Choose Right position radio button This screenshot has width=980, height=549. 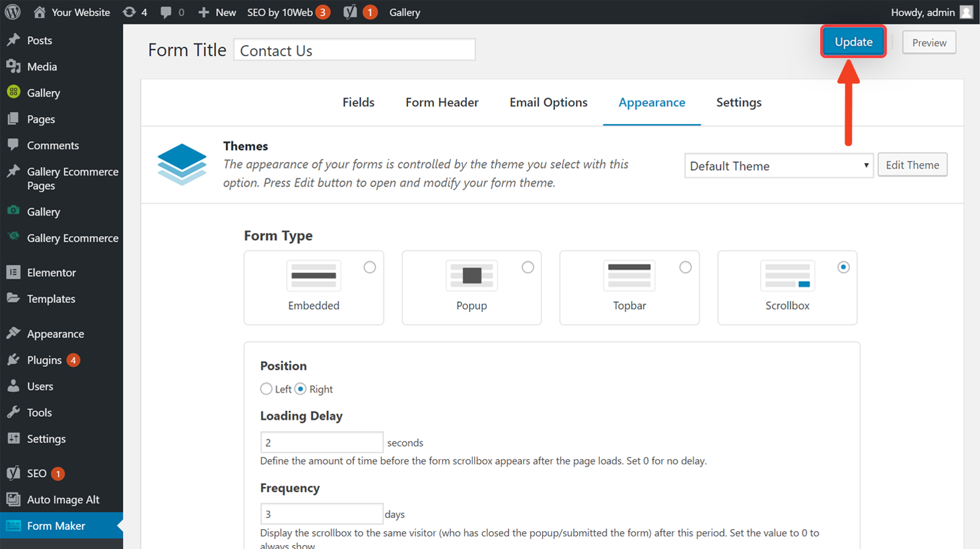pos(300,389)
